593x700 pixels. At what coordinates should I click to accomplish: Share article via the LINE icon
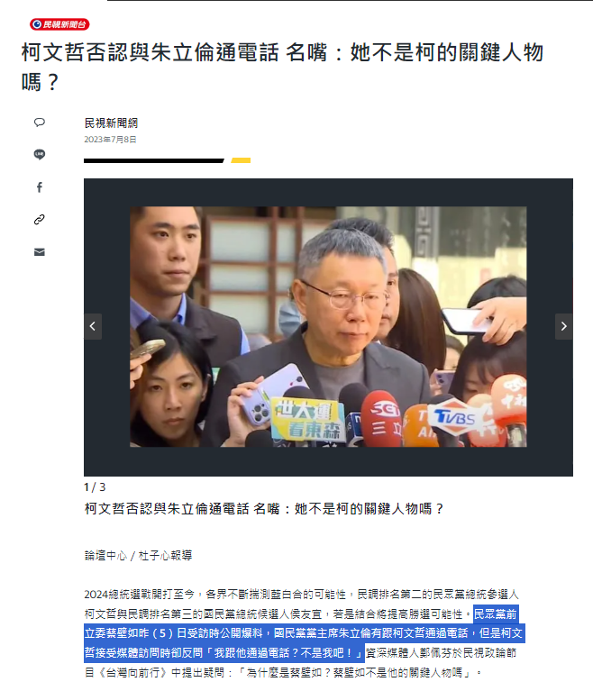pyautogui.click(x=40, y=154)
